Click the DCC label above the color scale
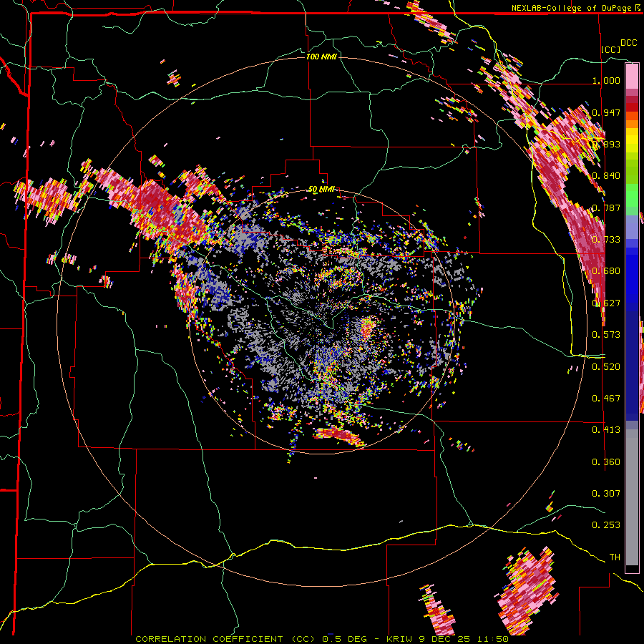644x644 pixels. [628, 43]
